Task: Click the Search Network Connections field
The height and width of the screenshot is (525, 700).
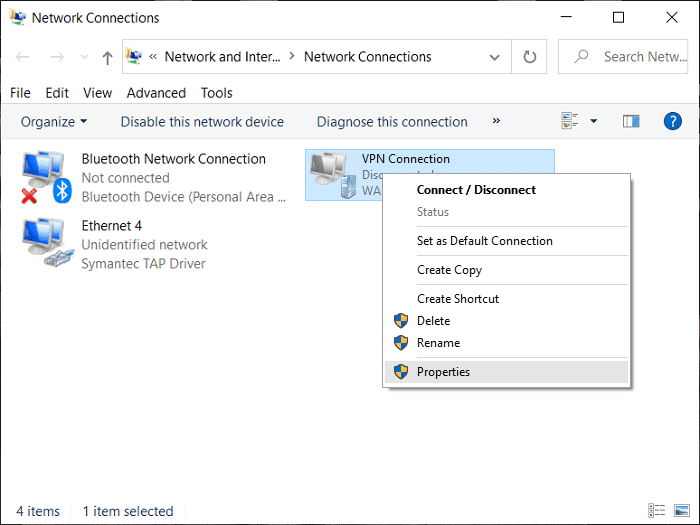Action: (x=623, y=57)
